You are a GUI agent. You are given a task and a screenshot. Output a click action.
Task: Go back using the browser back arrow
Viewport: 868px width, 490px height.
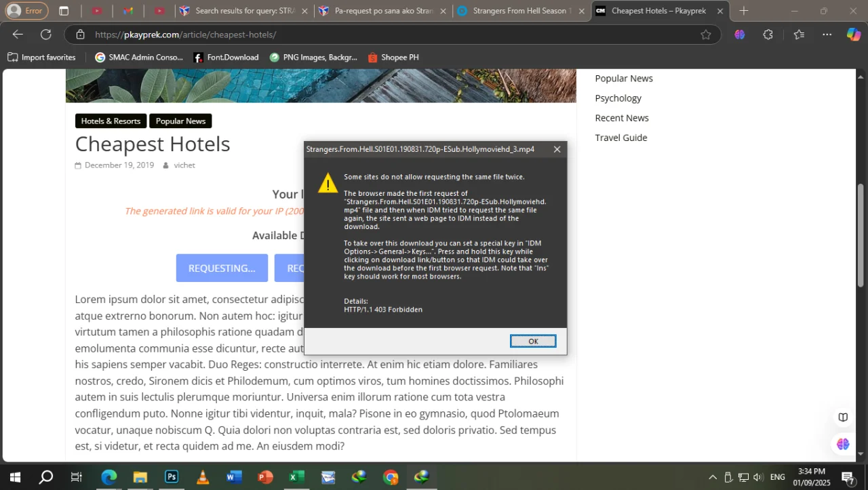18,35
